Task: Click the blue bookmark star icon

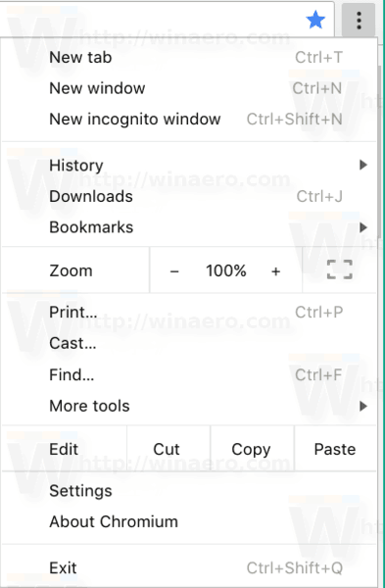Action: (315, 20)
